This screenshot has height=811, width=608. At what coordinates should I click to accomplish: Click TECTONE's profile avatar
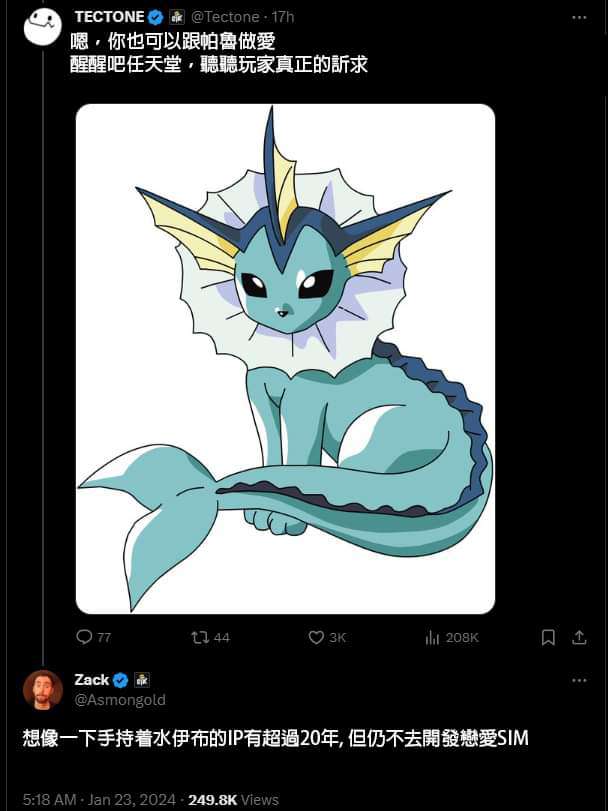coord(43,26)
